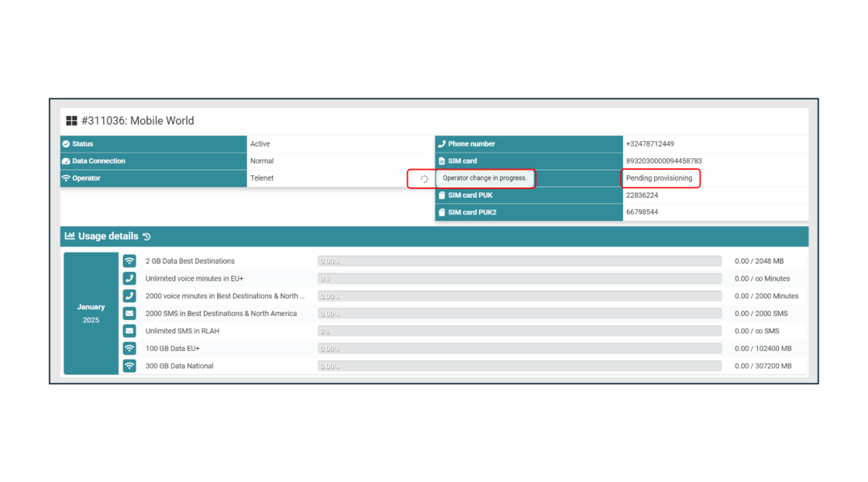Image resolution: width=868 pixels, height=482 pixels.
Task: Click the grid icon beside #311036 title
Action: point(71,121)
